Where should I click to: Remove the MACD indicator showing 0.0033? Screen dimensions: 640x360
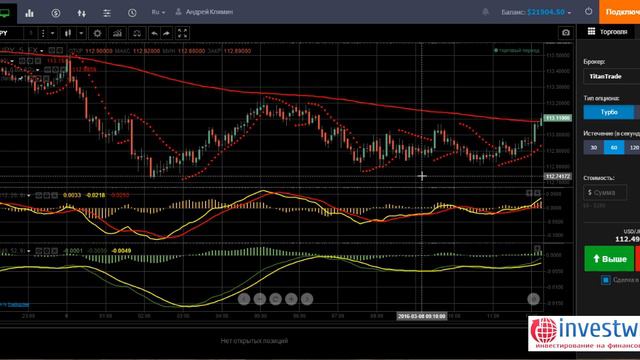coord(54,195)
